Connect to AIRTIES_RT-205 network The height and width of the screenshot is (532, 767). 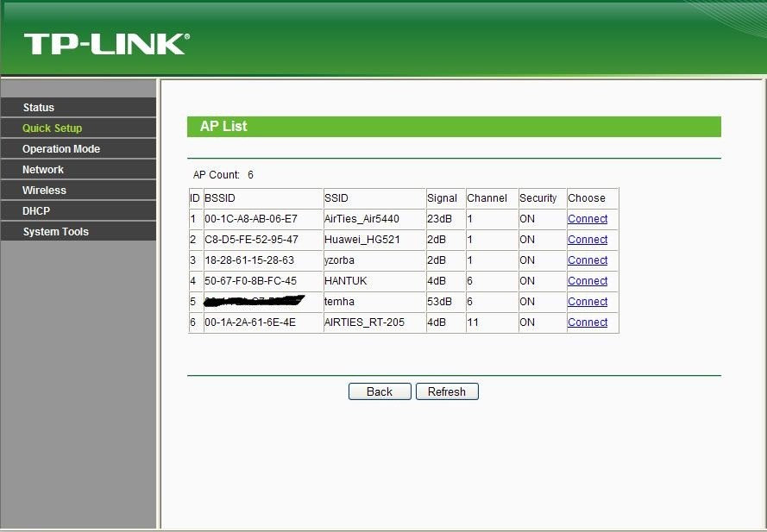coord(588,322)
